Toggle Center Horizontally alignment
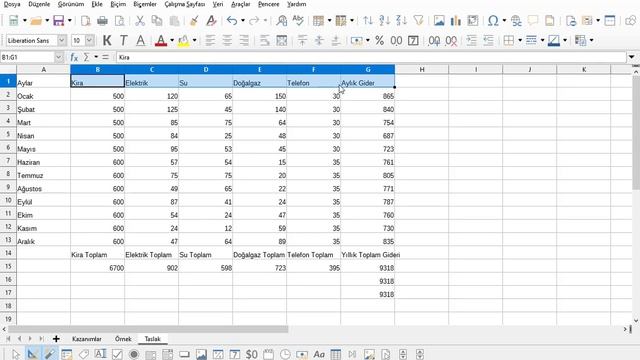The width and height of the screenshot is (640, 360). (x=227, y=40)
